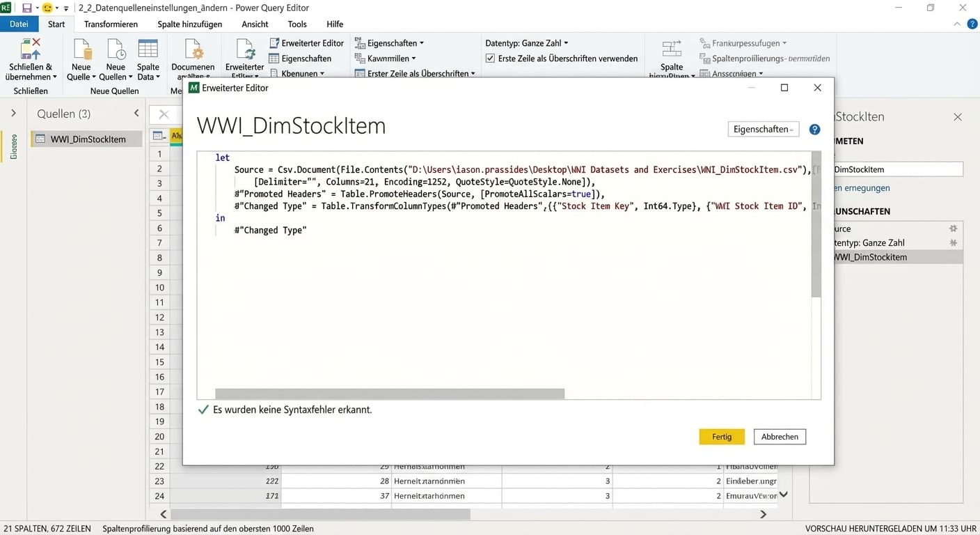
Task: Open the Frankurpessufugen dropdown
Action: 743,43
